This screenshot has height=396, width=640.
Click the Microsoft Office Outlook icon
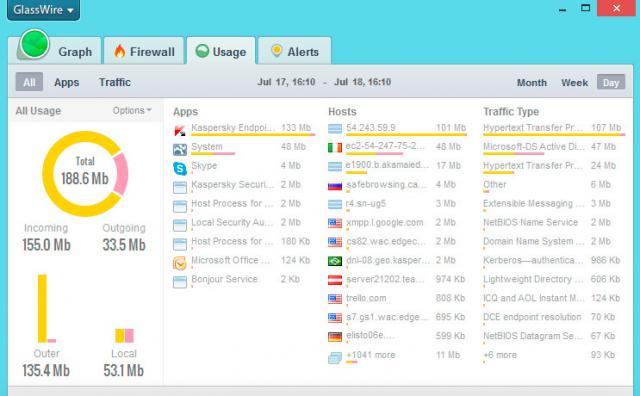180,263
